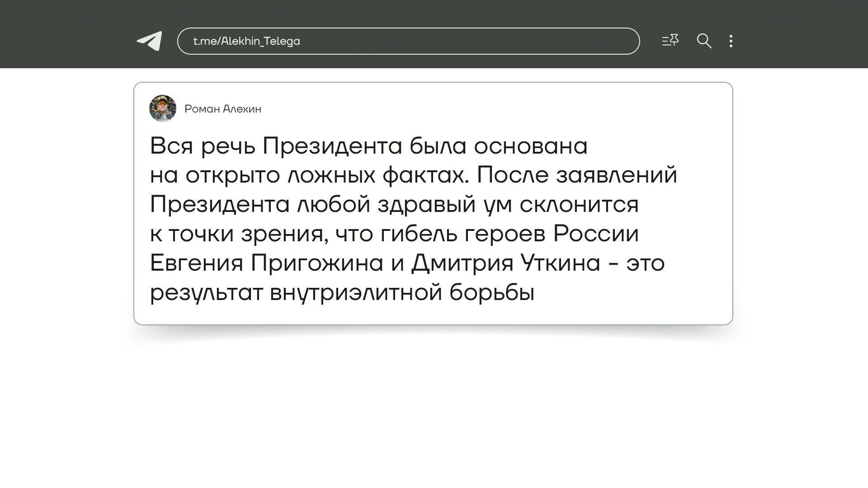Image resolution: width=868 pixels, height=488 pixels.
Task: Click the word 'это' ending fifth line
Action: [x=645, y=263]
